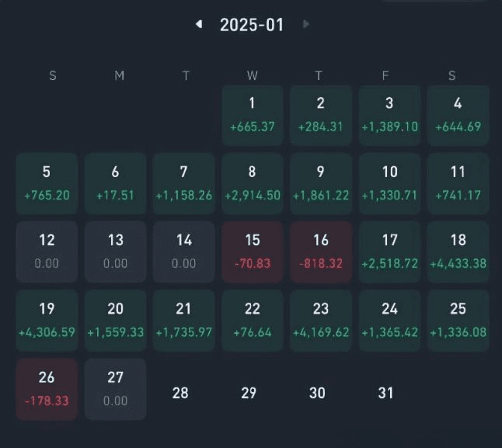This screenshot has height=448, width=502.
Task: Select date 31 in the calendar
Action: pyautogui.click(x=385, y=393)
